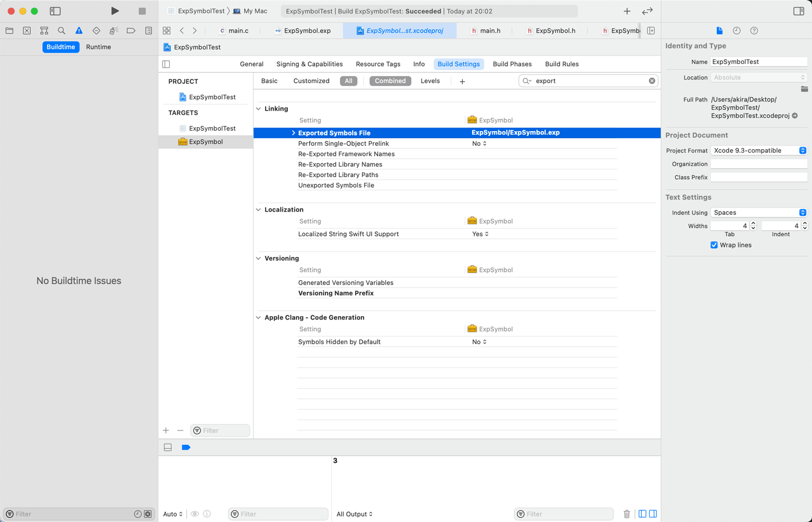
Task: Show Basic build settings
Action: (x=269, y=81)
